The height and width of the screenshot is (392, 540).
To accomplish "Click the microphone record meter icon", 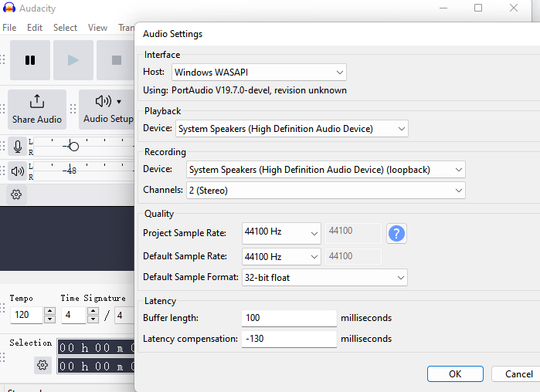I will [18, 147].
